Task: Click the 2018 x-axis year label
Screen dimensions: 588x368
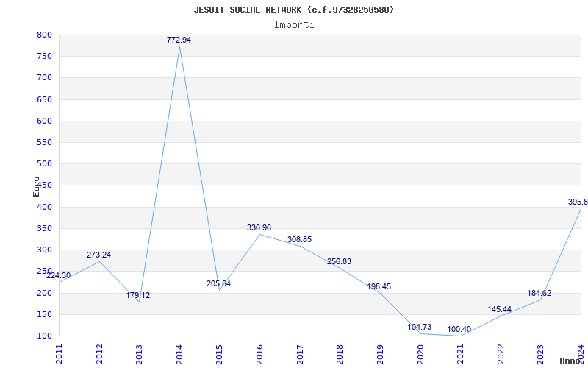Action: tap(340, 354)
